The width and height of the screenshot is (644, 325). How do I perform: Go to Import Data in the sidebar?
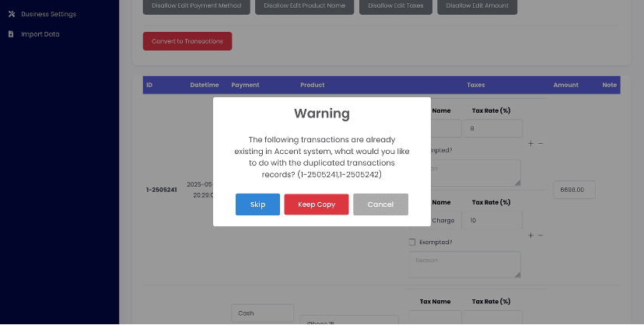(x=40, y=34)
